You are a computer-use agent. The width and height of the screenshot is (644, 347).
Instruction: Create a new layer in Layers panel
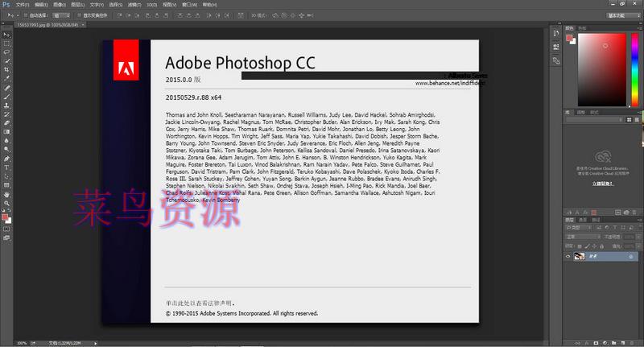623,342
